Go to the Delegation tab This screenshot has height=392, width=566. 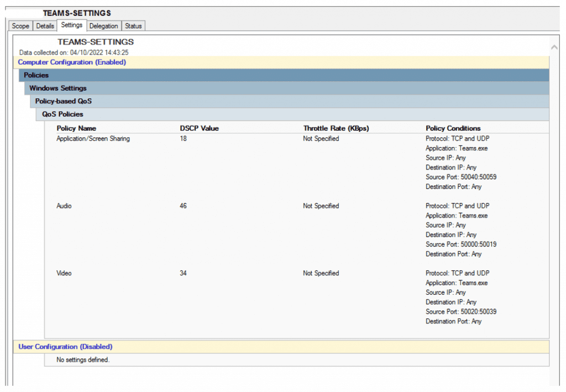coord(104,26)
